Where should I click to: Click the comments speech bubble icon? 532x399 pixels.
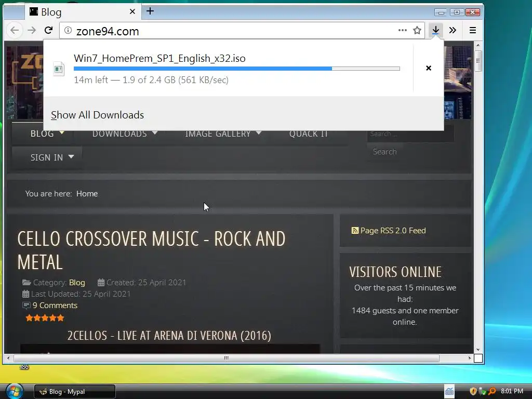pos(26,305)
